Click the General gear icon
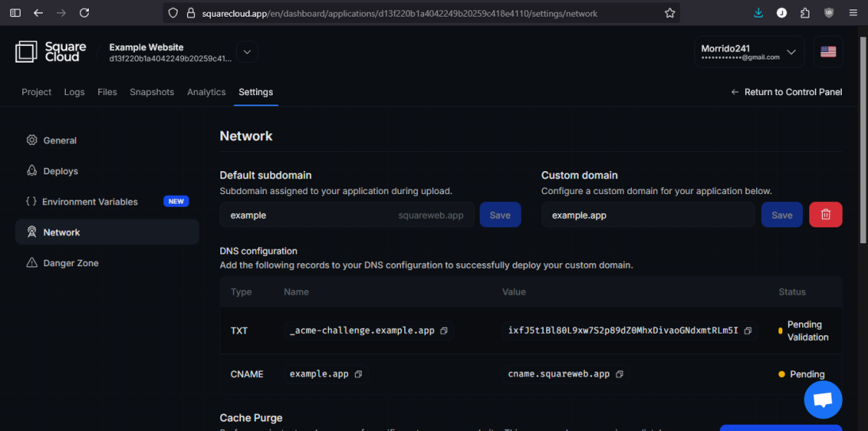The image size is (868, 431). click(x=32, y=140)
